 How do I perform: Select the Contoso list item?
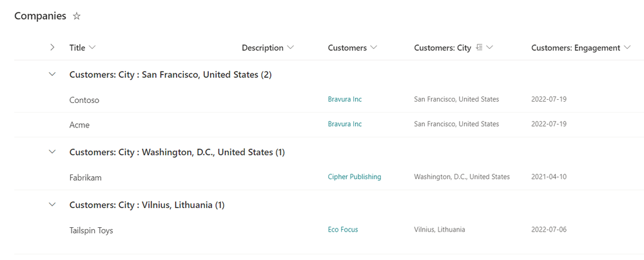(84, 100)
